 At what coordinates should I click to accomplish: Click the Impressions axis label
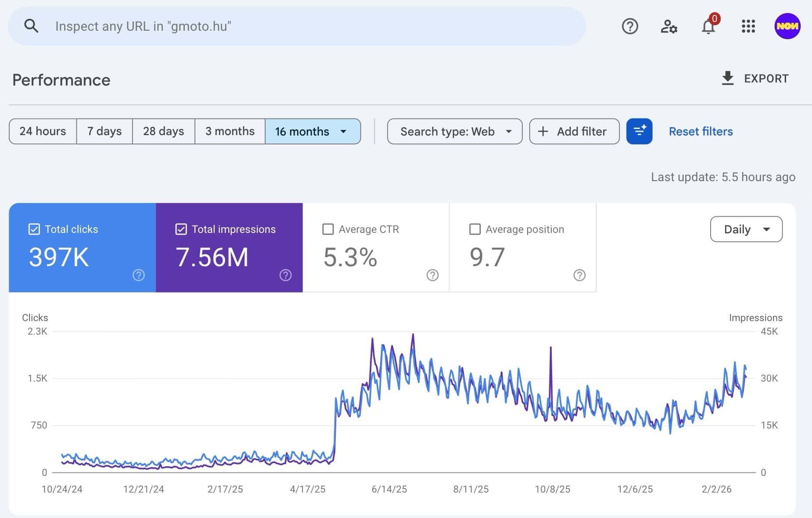(x=755, y=318)
